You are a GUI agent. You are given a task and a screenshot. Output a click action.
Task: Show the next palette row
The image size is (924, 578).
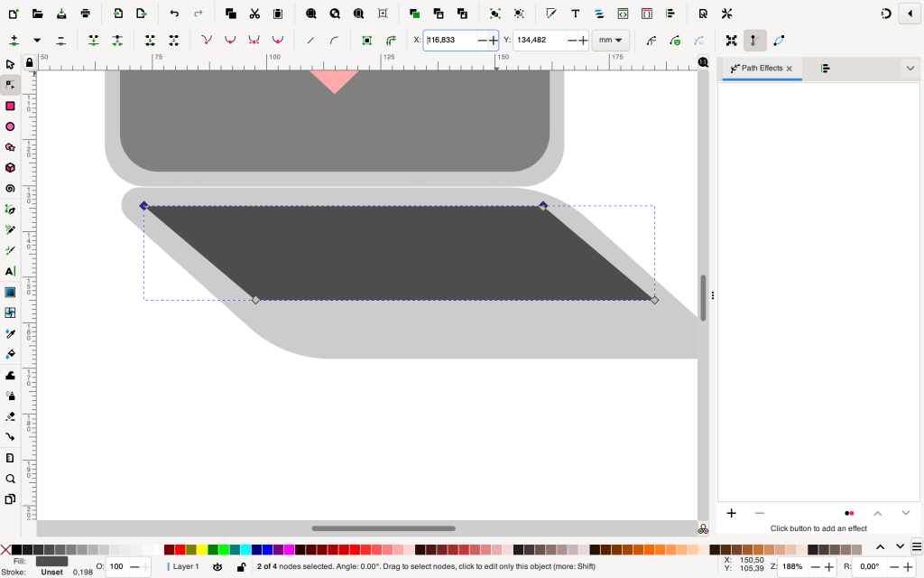point(900,546)
